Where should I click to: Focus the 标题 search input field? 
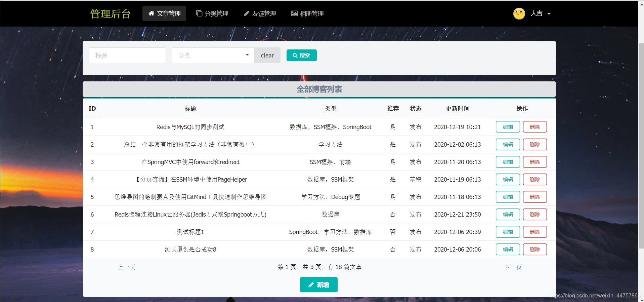click(127, 55)
